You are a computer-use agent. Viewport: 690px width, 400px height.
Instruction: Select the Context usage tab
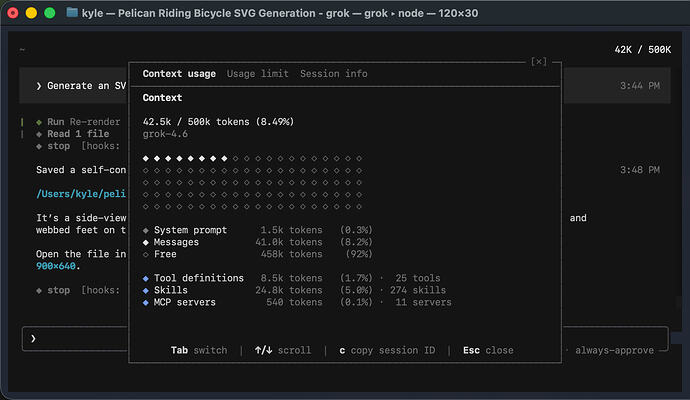pos(179,74)
